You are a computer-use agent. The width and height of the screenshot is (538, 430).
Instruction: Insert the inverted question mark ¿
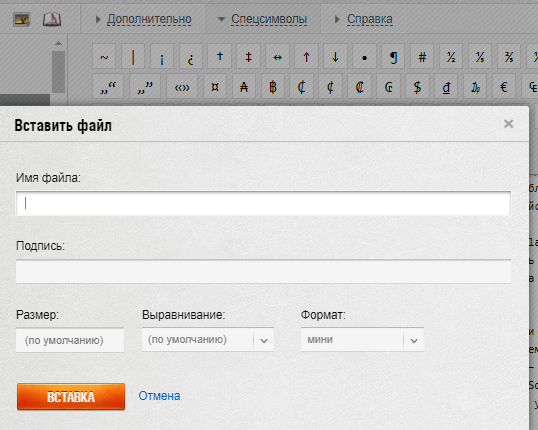pos(191,57)
